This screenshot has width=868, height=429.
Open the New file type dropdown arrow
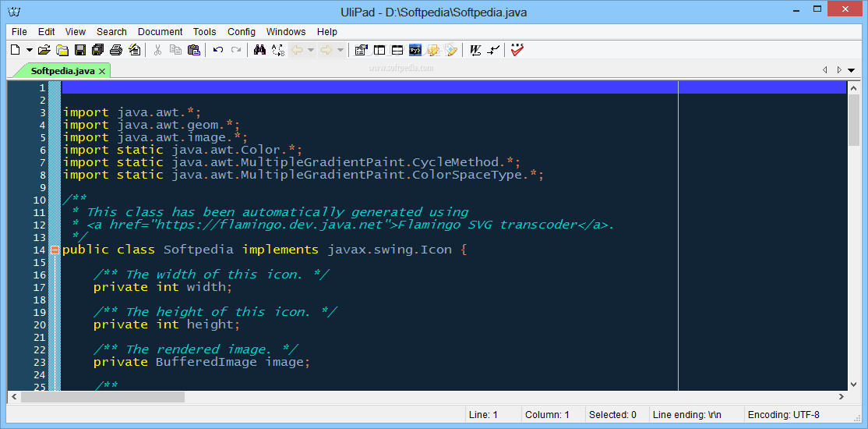pos(29,50)
